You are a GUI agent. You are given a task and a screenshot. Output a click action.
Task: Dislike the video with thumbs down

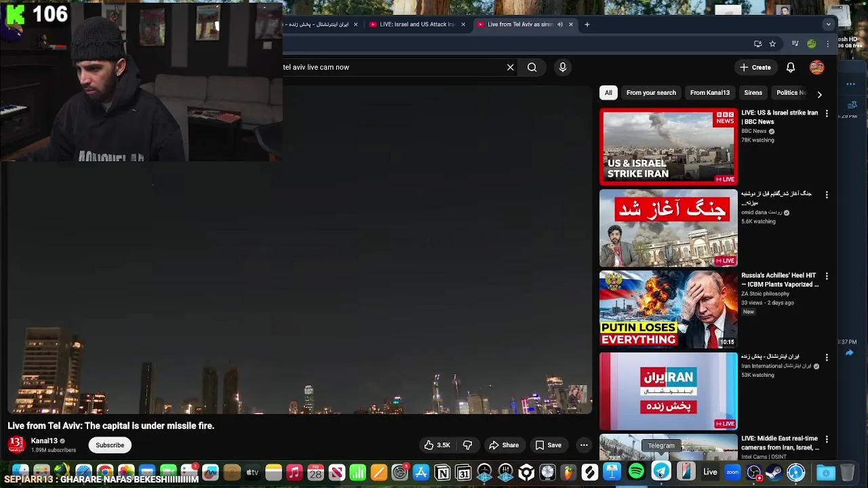pyautogui.click(x=467, y=445)
